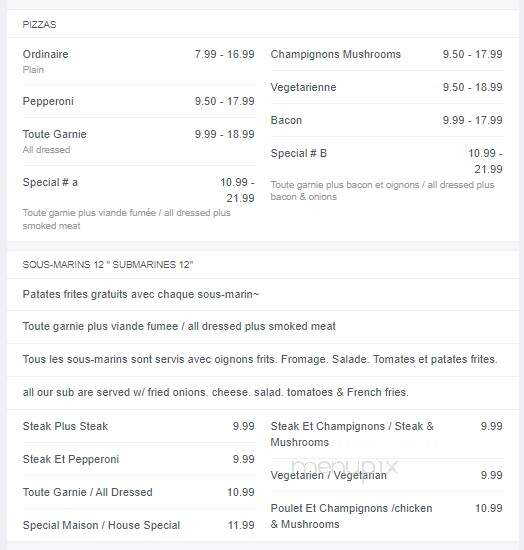
Task: Select the Steak Plus Steak submarine
Action: point(139,426)
